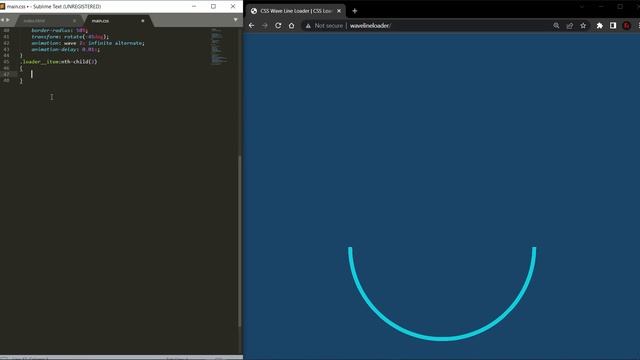Bookmark this tab with the star
The image size is (640, 360).
(x=583, y=25)
